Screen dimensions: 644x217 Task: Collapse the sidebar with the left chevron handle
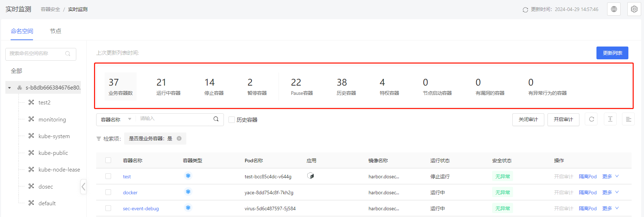click(83, 186)
